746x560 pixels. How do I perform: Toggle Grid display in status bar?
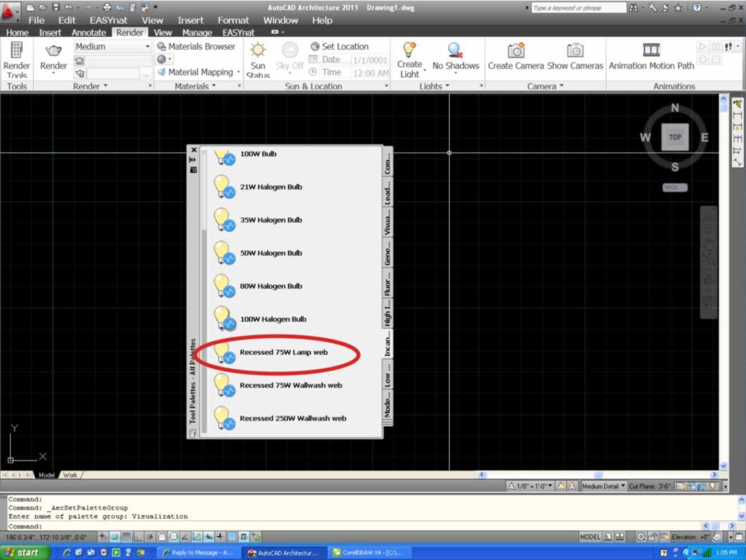tap(126, 537)
